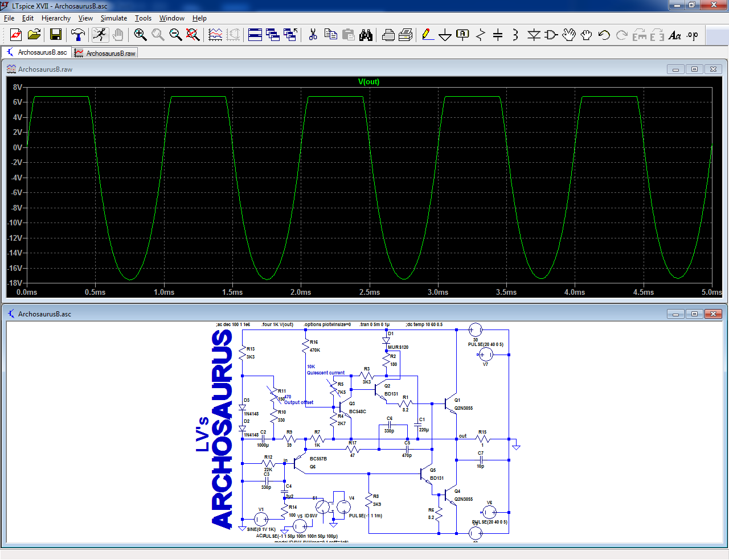Open print setup printer icon
Image resolution: width=729 pixels, height=560 pixels.
point(388,35)
